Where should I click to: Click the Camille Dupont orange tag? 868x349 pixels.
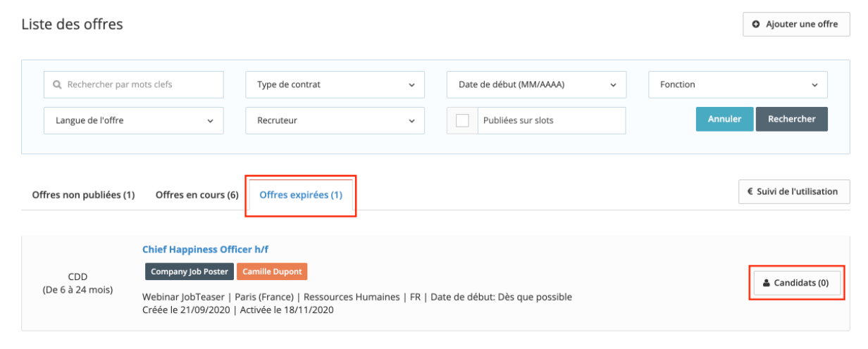[x=272, y=272]
